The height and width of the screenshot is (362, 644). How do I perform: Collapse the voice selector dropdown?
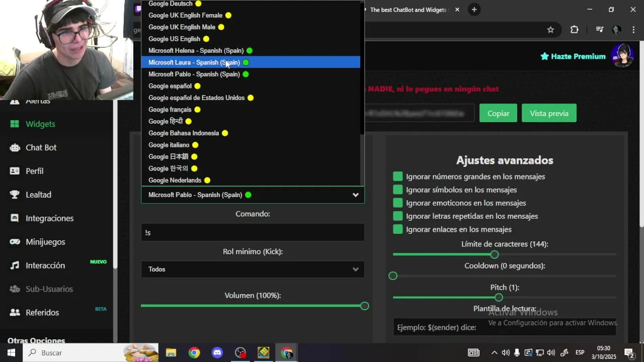[253, 195]
